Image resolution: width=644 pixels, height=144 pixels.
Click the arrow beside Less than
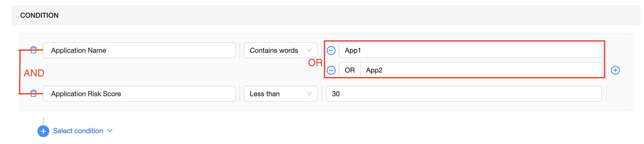coord(309,94)
